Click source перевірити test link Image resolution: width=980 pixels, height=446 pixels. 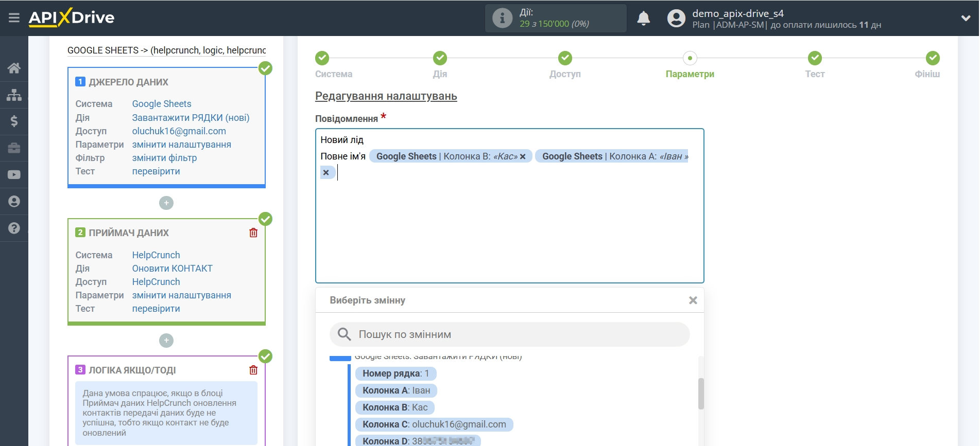pos(156,171)
